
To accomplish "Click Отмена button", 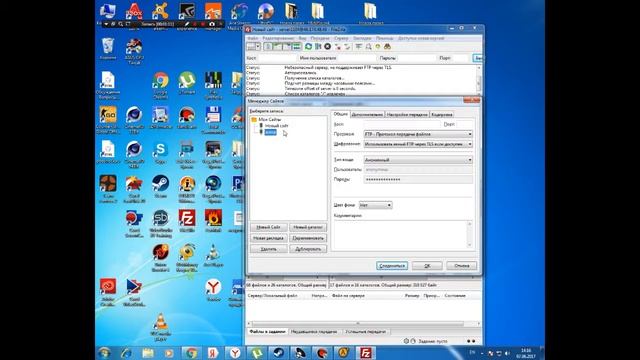I will pos(462,266).
